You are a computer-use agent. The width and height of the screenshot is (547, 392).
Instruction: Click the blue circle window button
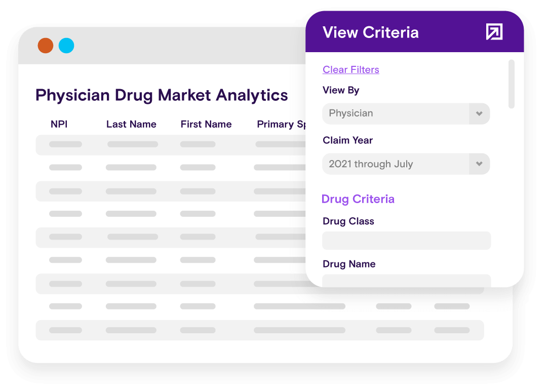tap(66, 46)
